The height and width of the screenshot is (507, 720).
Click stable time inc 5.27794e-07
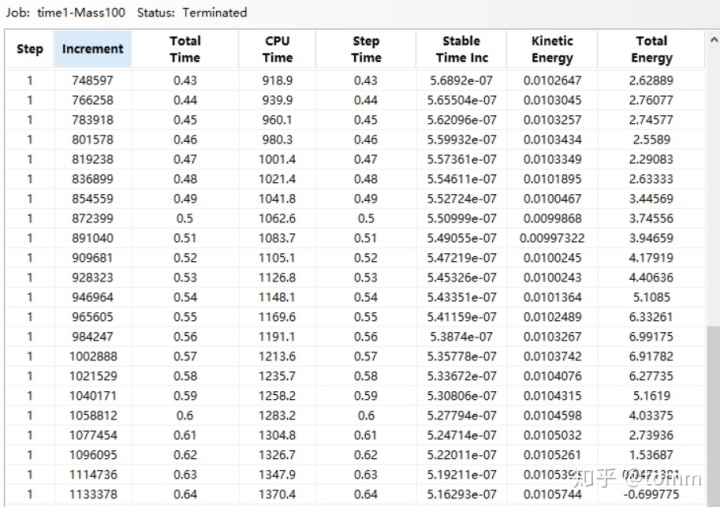[461, 416]
